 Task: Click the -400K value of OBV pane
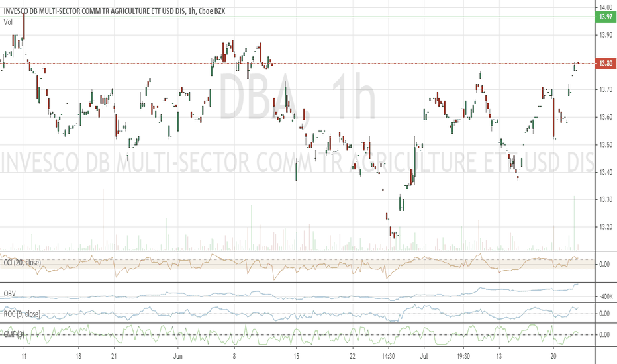605,297
